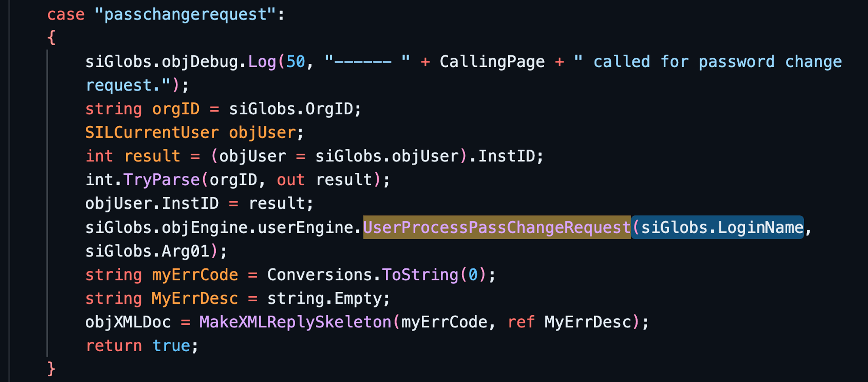Click the objXMLDoc variable
This screenshot has height=382, width=868.
point(128,322)
